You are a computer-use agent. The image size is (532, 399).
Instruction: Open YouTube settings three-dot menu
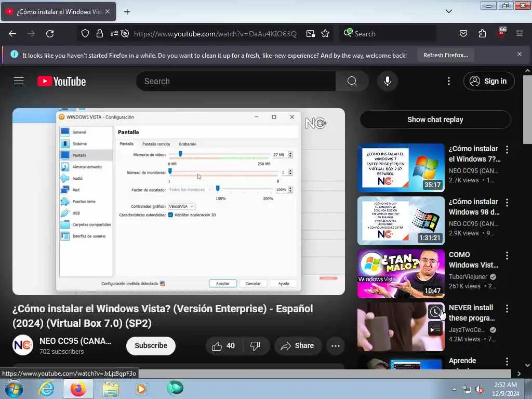[x=448, y=81]
